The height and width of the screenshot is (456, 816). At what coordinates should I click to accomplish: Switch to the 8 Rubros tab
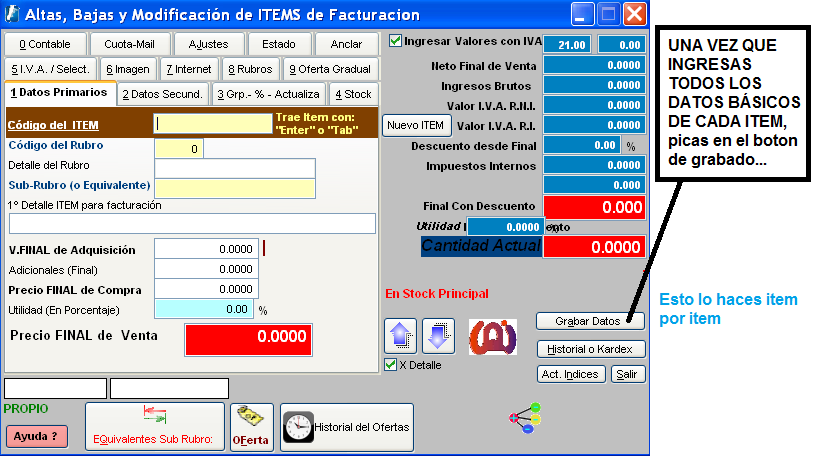[x=250, y=69]
